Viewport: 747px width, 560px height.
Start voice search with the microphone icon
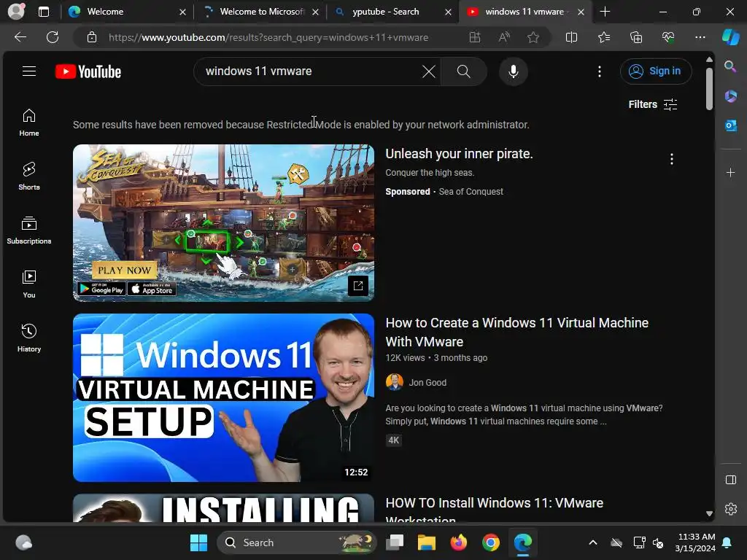point(513,71)
